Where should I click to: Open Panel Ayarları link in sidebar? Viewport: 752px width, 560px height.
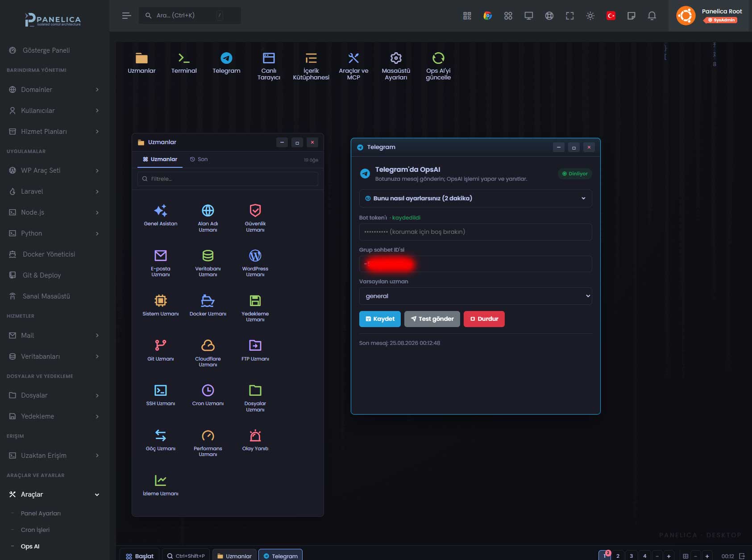pyautogui.click(x=41, y=513)
